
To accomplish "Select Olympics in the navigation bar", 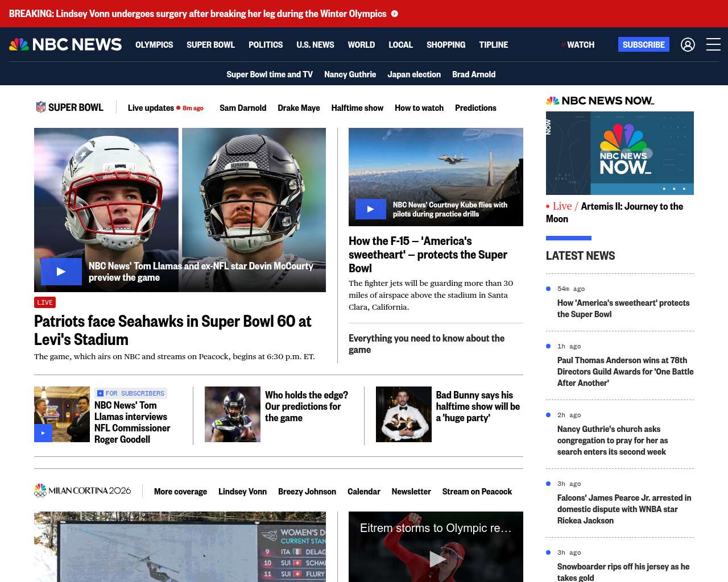I will (154, 44).
